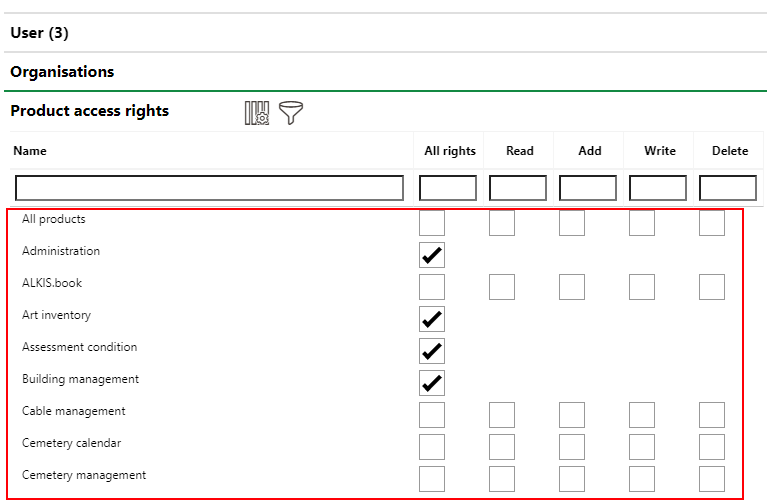
Task: Click the Read column filter box
Action: 518,188
